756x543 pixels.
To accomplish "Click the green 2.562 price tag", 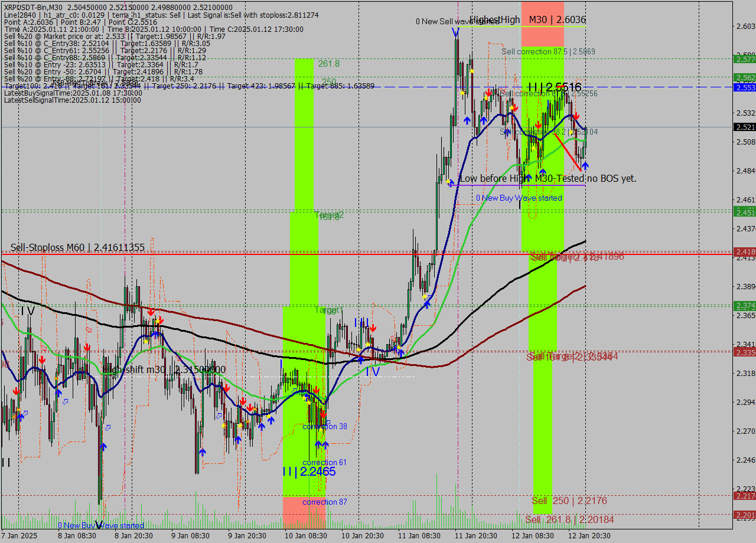I will [745, 77].
